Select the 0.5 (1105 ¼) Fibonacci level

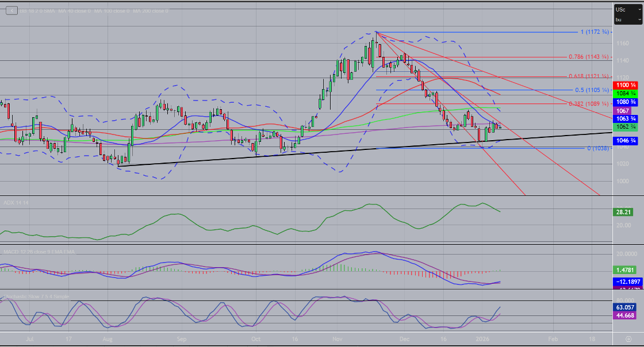coord(591,90)
